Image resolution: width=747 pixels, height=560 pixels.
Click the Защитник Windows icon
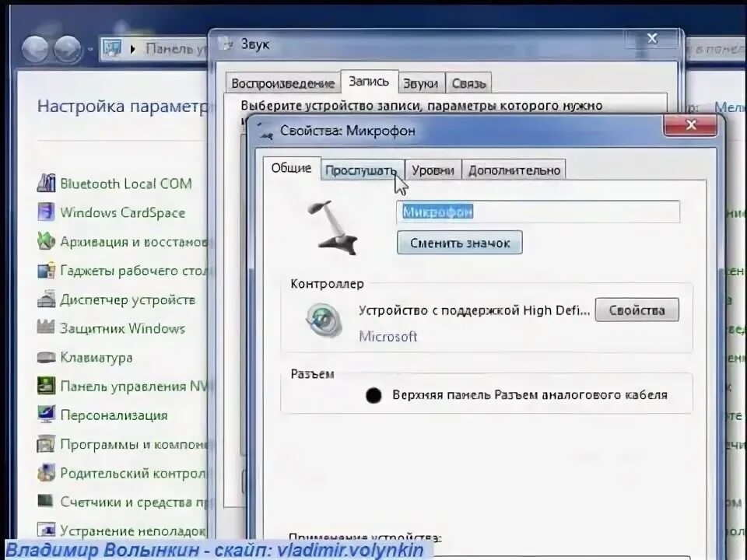46,327
